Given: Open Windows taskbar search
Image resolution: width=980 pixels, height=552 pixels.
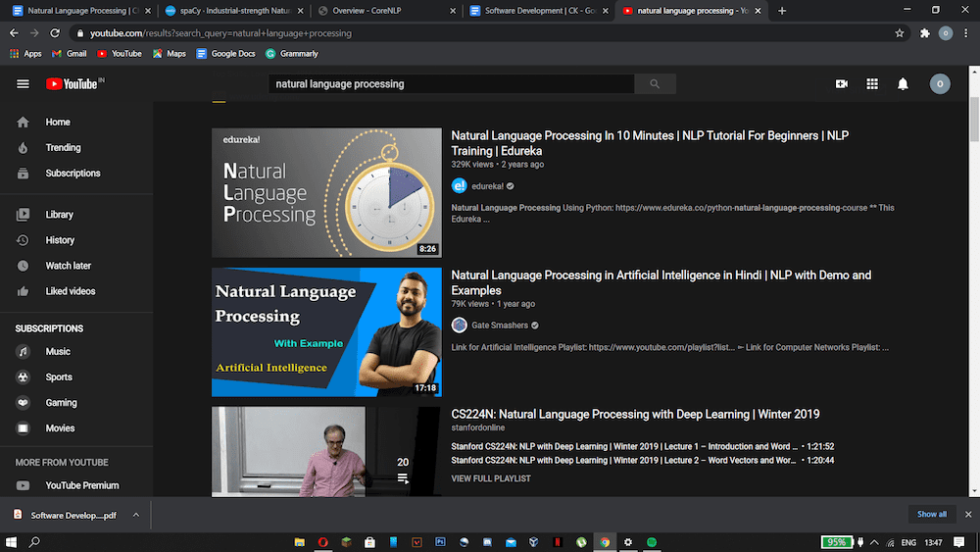Looking at the screenshot, I should (x=34, y=542).
